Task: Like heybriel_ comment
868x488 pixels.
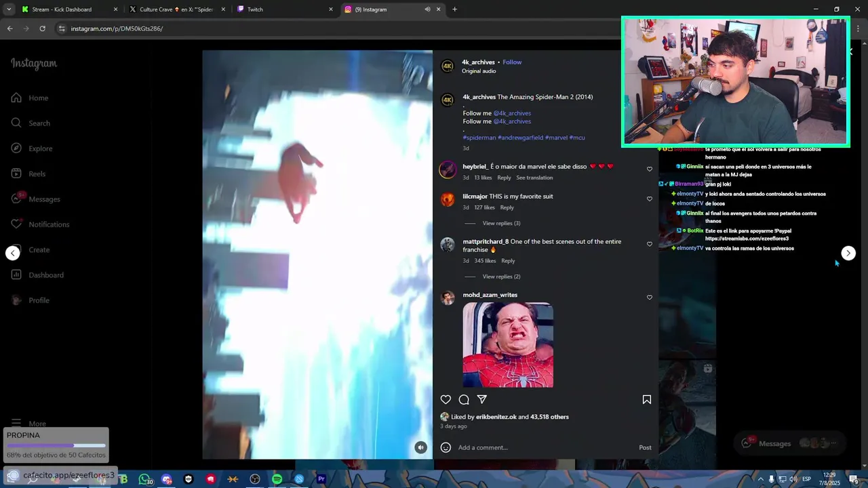Action: (650, 169)
